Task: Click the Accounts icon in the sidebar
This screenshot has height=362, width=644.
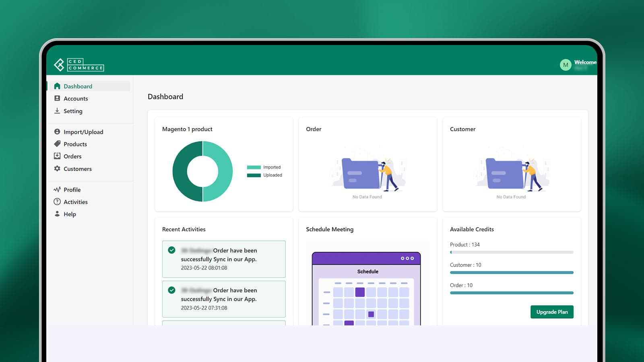Action: pyautogui.click(x=58, y=99)
